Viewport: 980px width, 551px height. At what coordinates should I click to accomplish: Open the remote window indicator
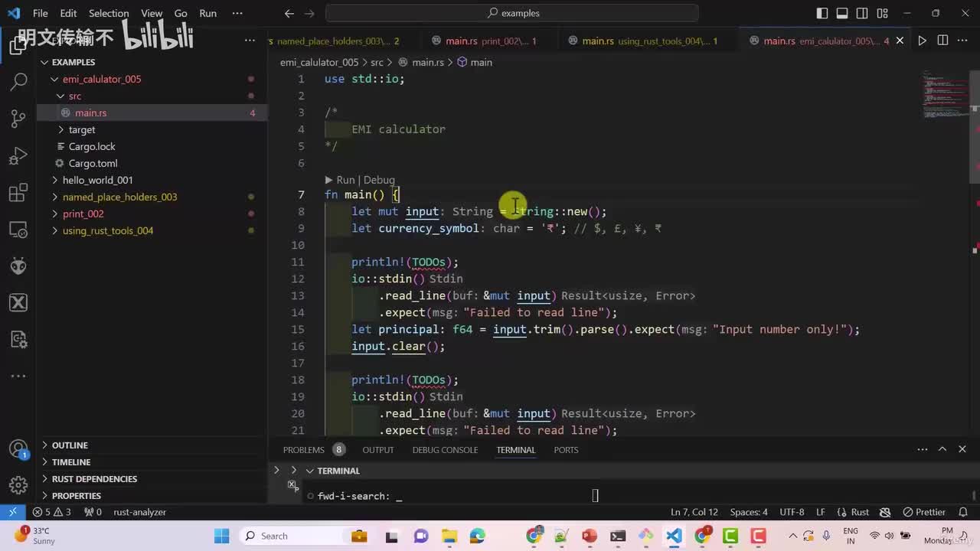[13, 512]
